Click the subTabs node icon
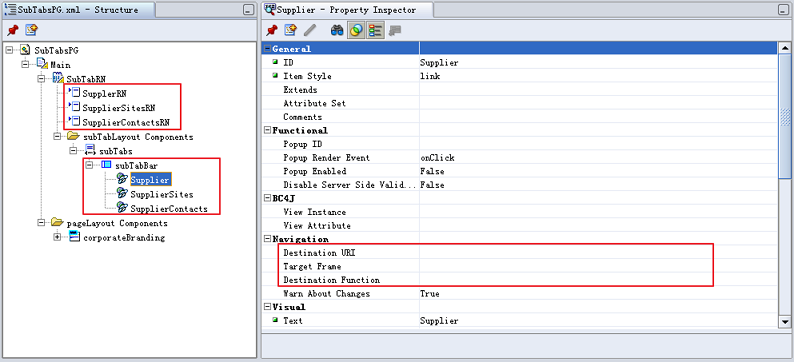The height and width of the screenshot is (362, 794). click(x=91, y=150)
